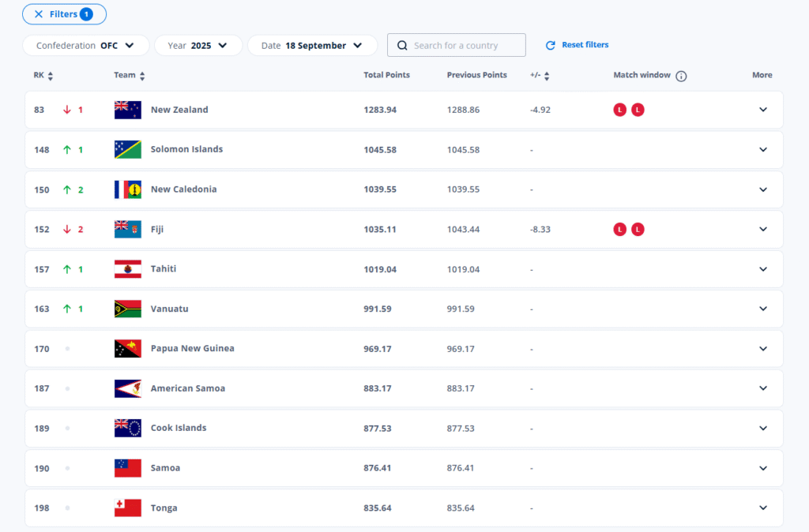Screen dimensions: 809x532
Task: Click New Zealand's second L match badge
Action: (x=638, y=110)
